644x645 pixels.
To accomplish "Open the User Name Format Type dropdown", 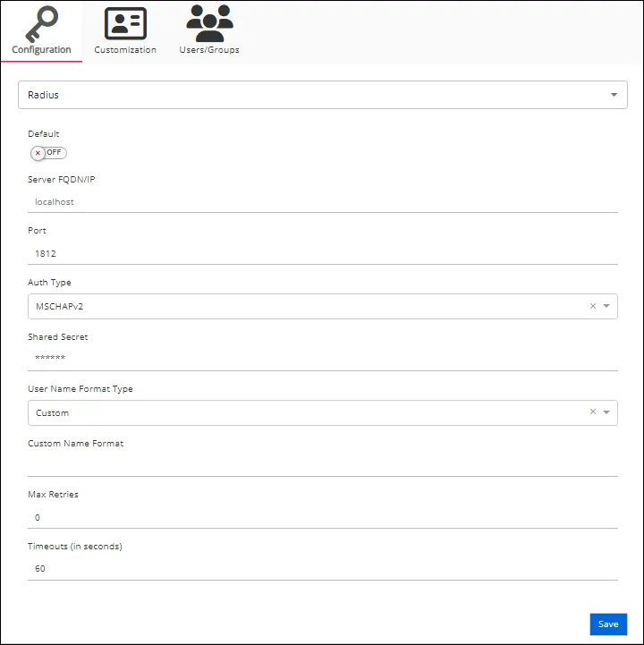I will [323, 412].
